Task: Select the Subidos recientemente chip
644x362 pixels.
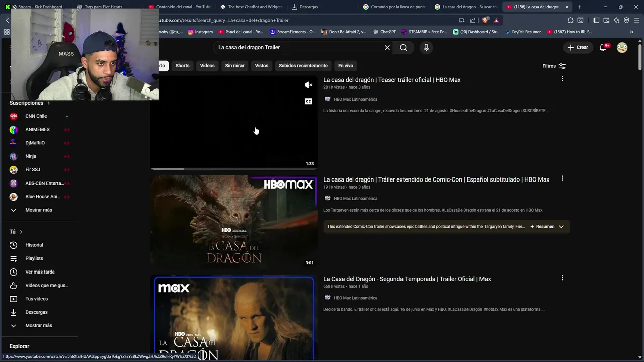Action: click(x=303, y=66)
